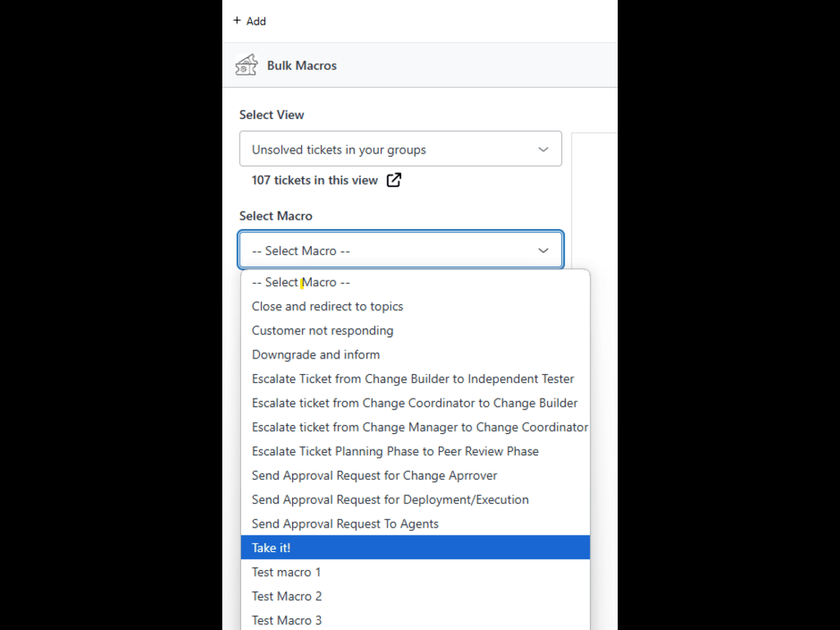Choose Send Approval Request for Change Aprrover
840x630 pixels.
[x=374, y=475]
